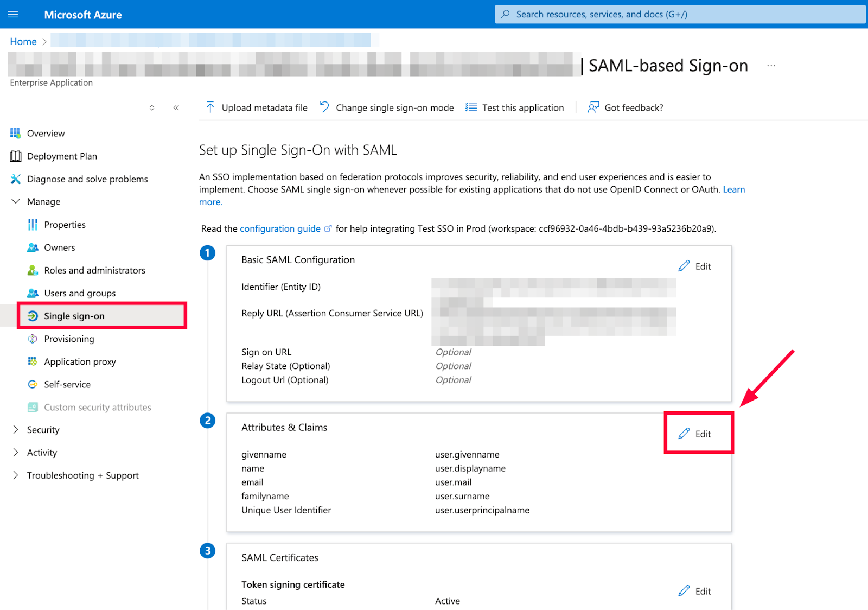This screenshot has height=610, width=868.
Task: Click the Unique User Identifier claim
Action: 286,510
